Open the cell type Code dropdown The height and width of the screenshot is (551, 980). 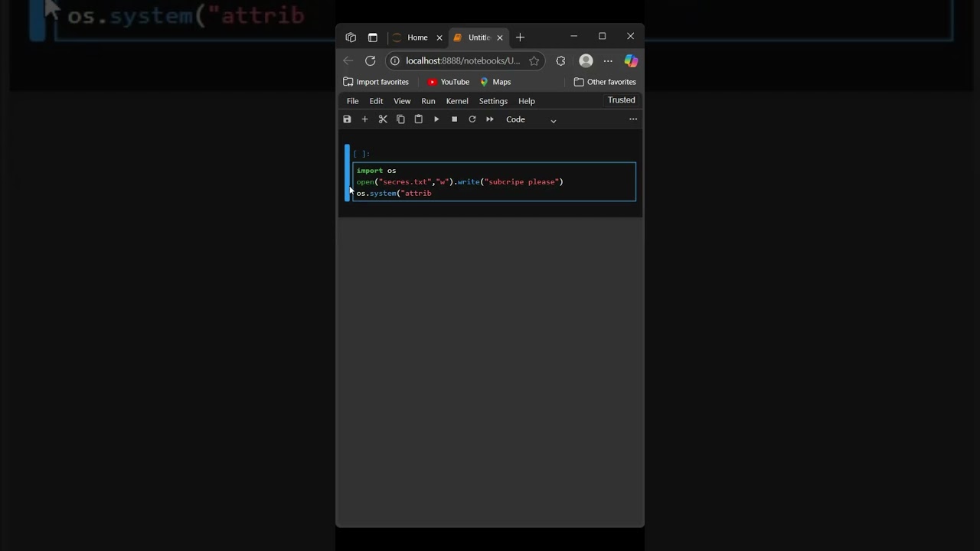531,119
